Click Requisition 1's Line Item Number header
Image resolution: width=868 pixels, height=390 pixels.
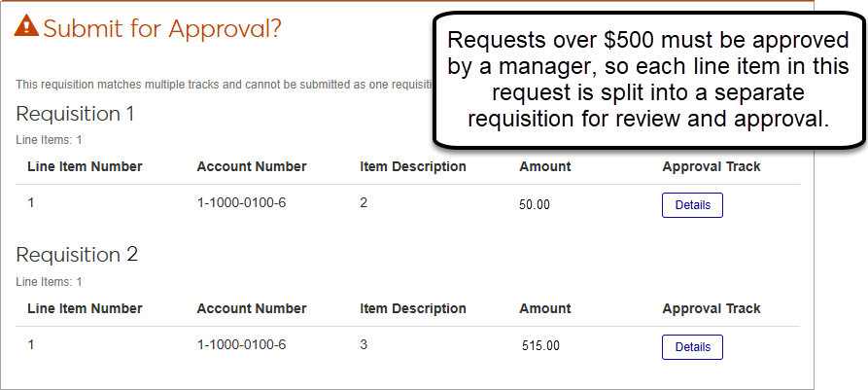coord(85,166)
